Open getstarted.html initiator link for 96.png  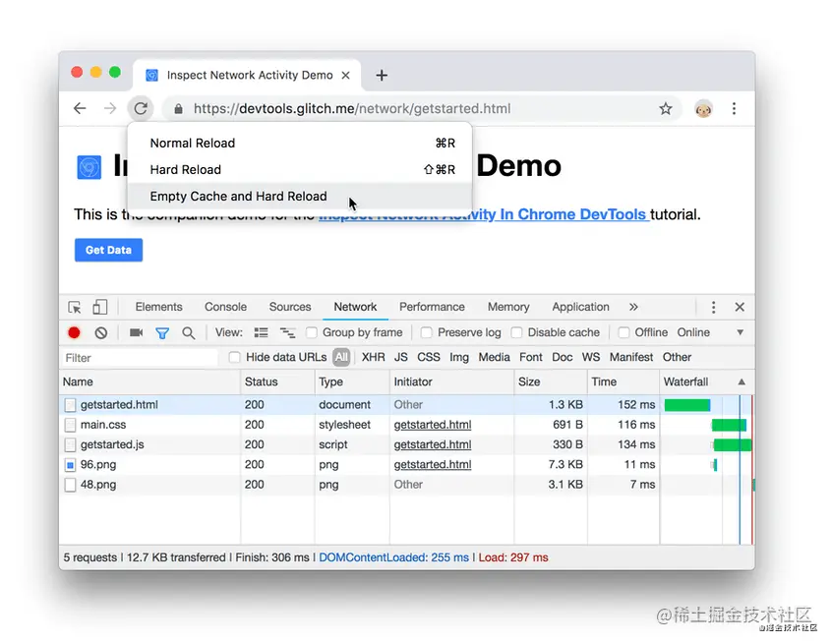[433, 465]
